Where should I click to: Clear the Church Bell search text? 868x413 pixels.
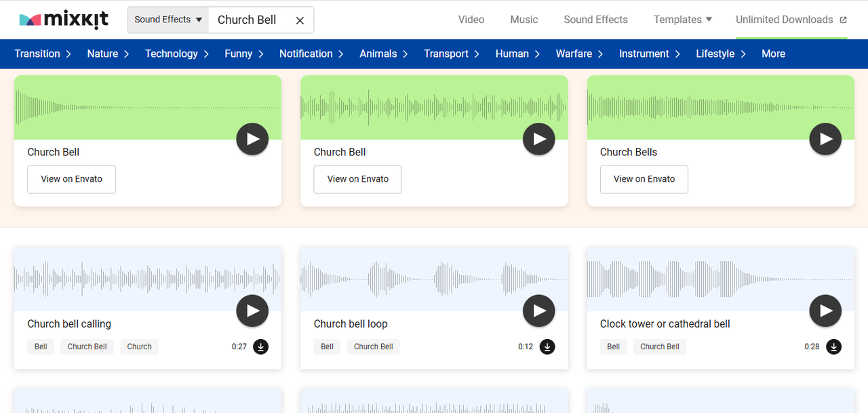(300, 20)
